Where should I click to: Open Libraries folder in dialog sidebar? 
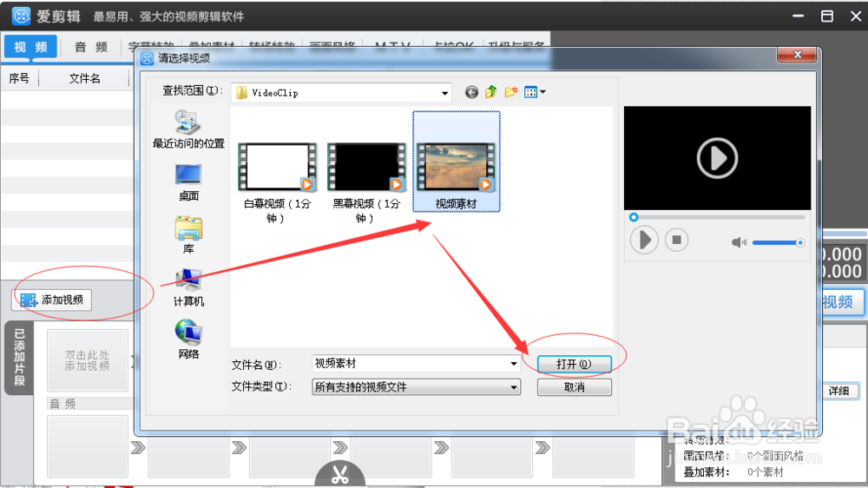pos(188,234)
